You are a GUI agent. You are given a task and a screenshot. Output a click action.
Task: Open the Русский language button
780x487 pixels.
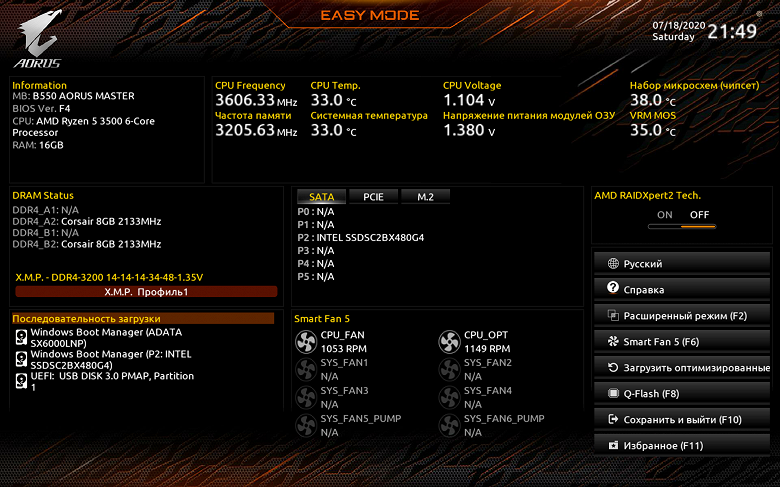point(682,264)
